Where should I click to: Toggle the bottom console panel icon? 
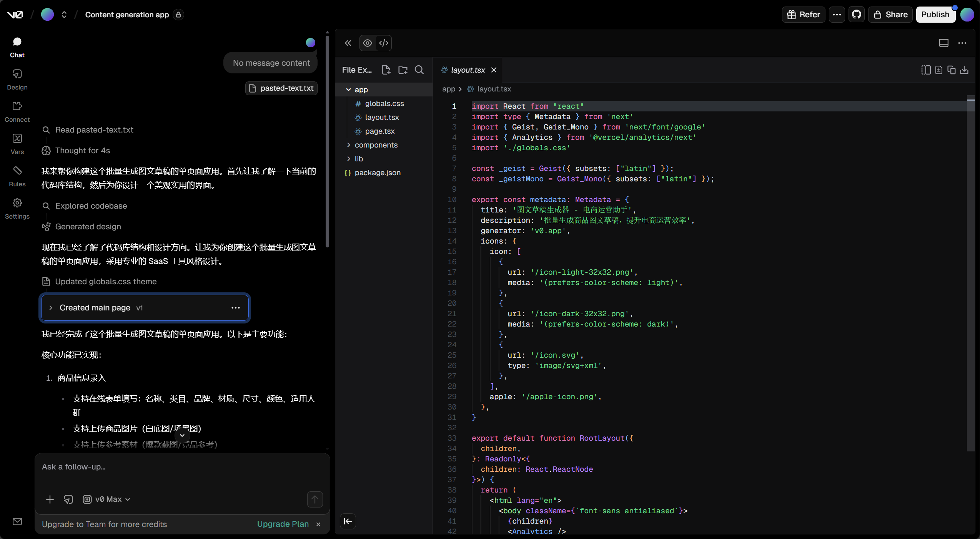[x=943, y=43]
